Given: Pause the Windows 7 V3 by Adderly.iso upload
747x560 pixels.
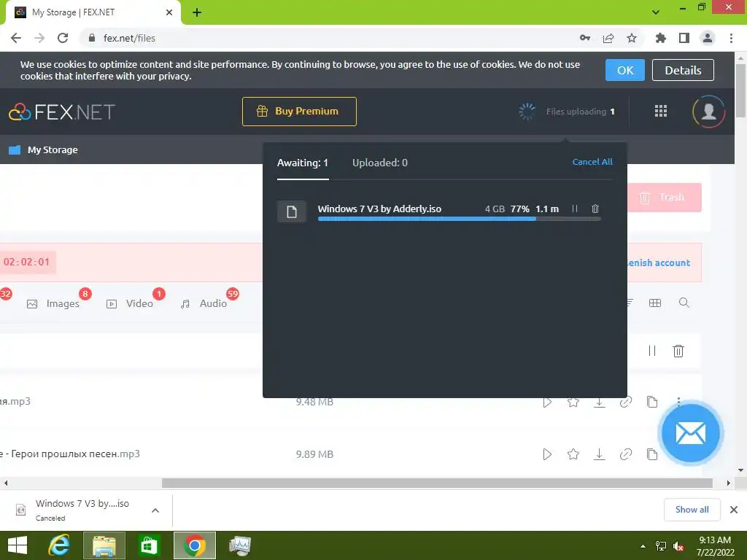Looking at the screenshot, I should point(575,209).
